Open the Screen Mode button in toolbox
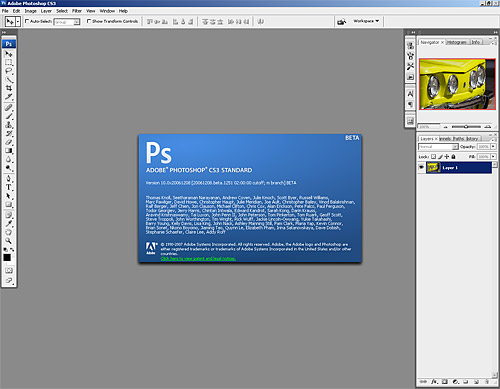The image size is (500, 389). pos(8,280)
